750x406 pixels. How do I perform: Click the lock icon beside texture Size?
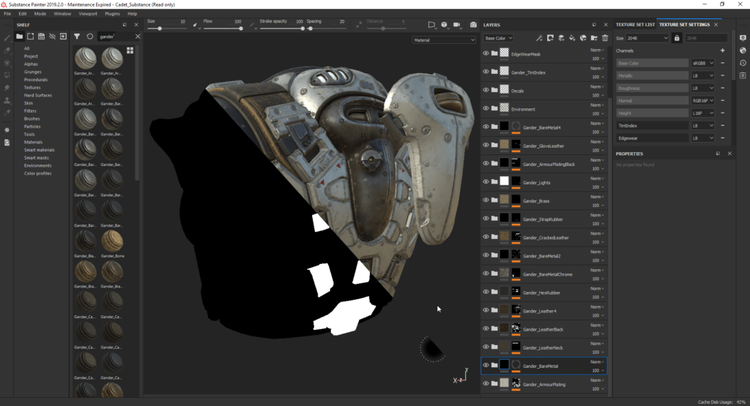coord(677,38)
